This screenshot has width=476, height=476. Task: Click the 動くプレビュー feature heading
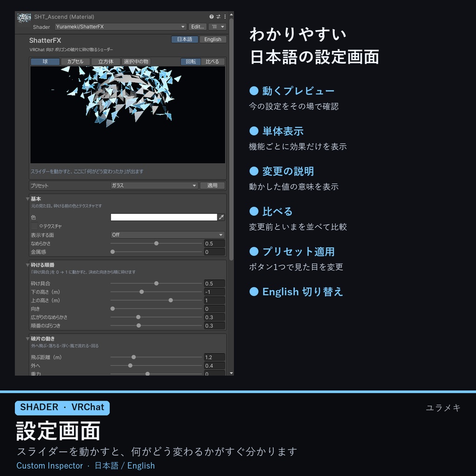point(298,91)
